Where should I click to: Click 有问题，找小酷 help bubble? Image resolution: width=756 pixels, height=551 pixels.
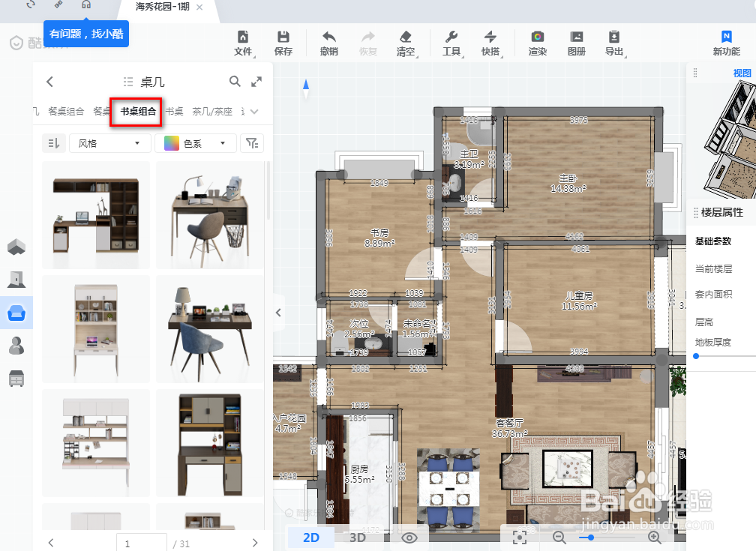point(86,34)
